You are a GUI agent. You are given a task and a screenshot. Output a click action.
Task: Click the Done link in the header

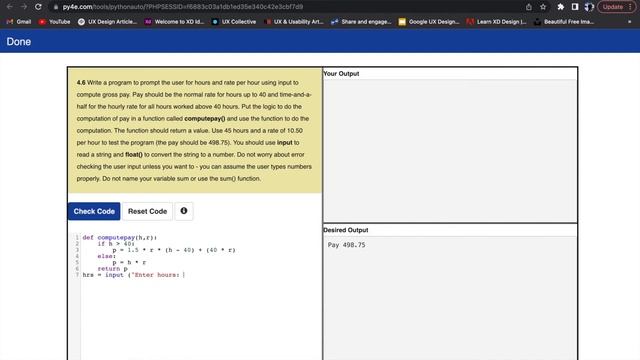[x=18, y=42]
